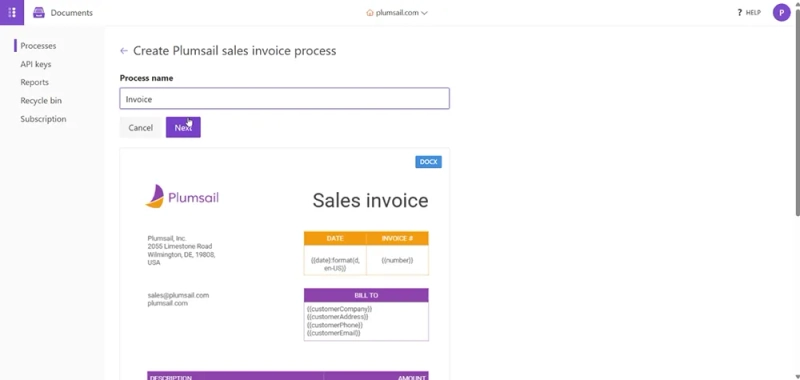Open the Recycle bin section
The height and width of the screenshot is (380, 800).
(41, 100)
